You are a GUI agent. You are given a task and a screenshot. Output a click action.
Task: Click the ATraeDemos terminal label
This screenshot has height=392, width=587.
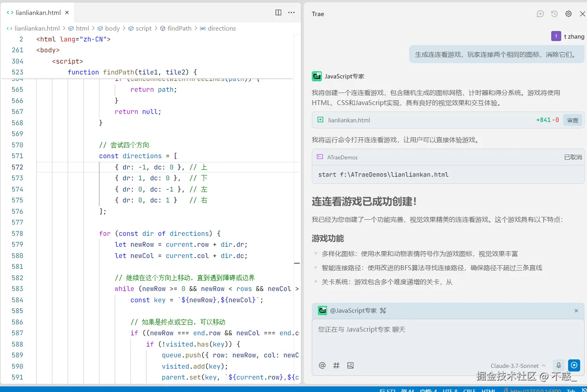pyautogui.click(x=342, y=157)
